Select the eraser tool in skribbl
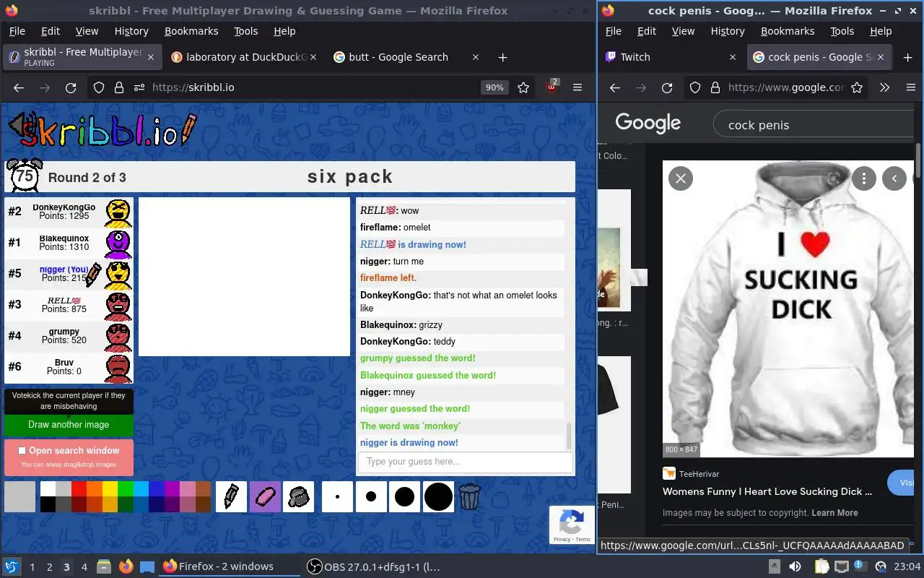The height and width of the screenshot is (578, 924). (265, 496)
